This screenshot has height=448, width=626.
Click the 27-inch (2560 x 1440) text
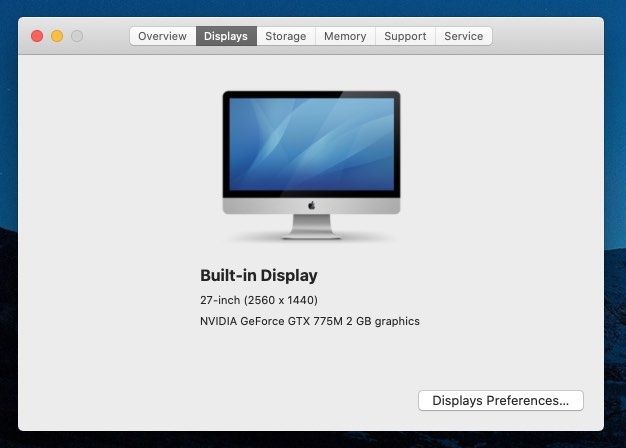click(x=259, y=300)
